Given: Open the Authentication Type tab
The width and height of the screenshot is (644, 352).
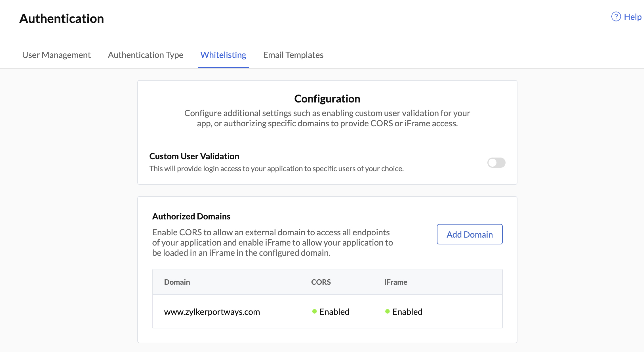Looking at the screenshot, I should (145, 55).
